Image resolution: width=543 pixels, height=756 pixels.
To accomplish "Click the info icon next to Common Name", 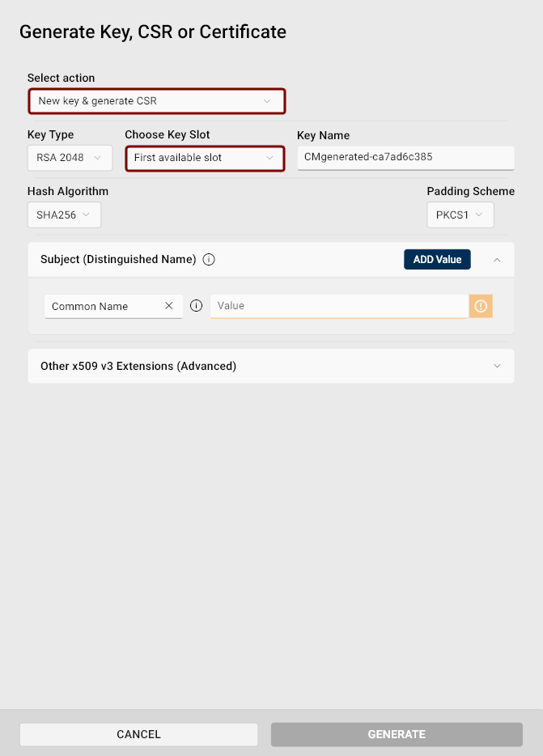I will pos(196,306).
